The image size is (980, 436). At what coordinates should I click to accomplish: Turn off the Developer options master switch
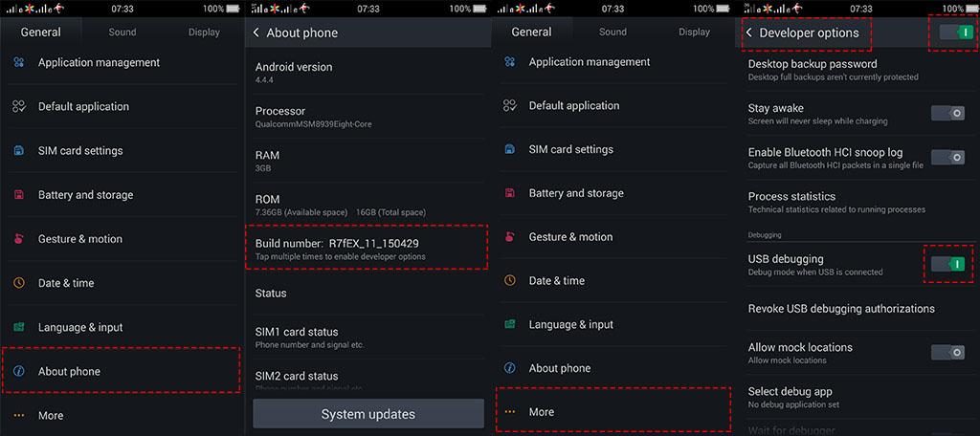[956, 33]
